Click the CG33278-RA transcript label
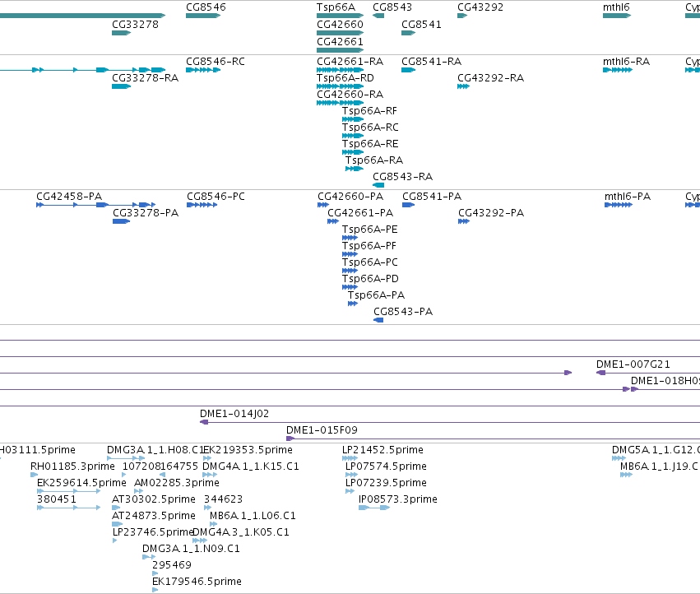This screenshot has height=594, width=700. click(145, 77)
